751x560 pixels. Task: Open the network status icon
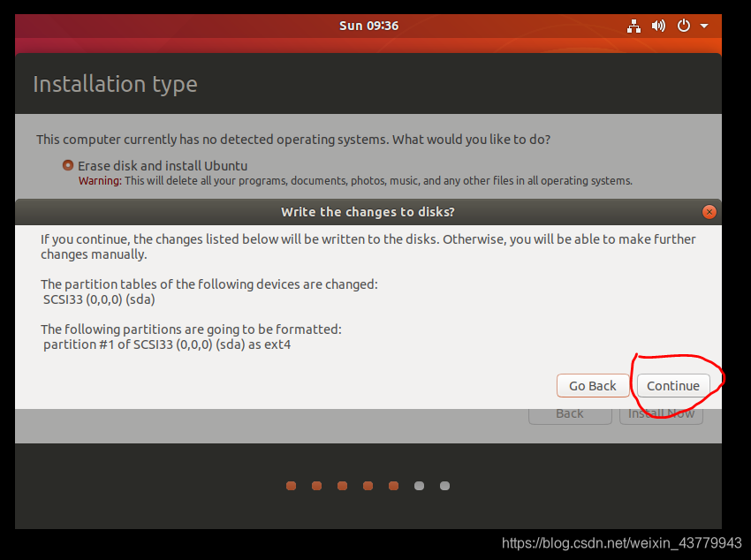[x=633, y=26]
